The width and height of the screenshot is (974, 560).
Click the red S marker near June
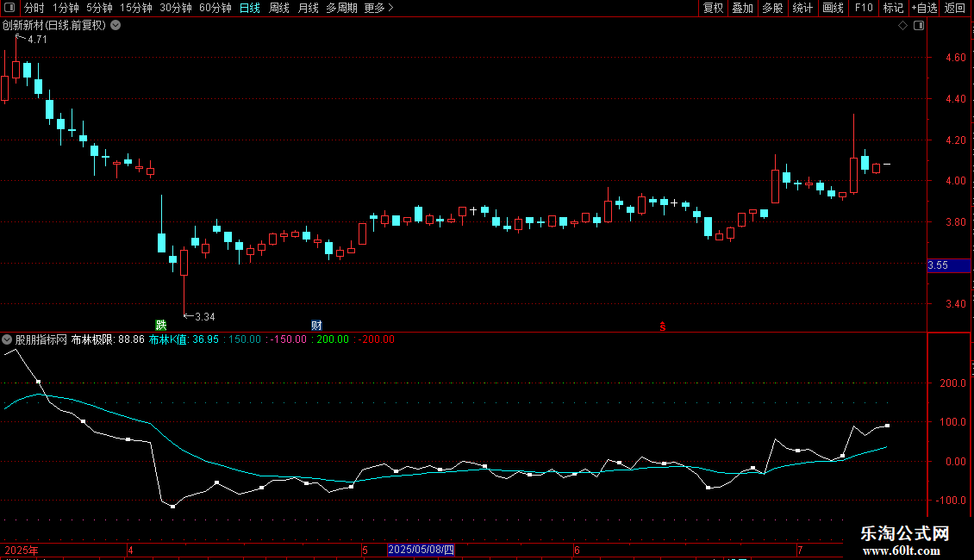click(663, 327)
